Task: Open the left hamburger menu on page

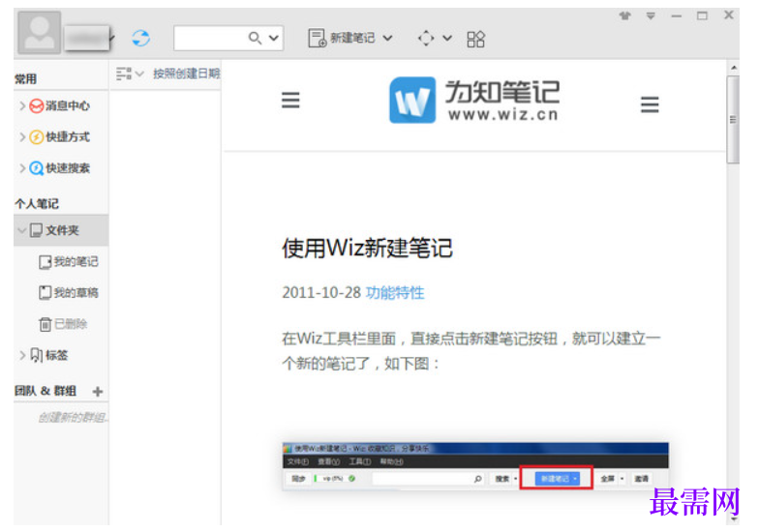Action: (x=290, y=100)
